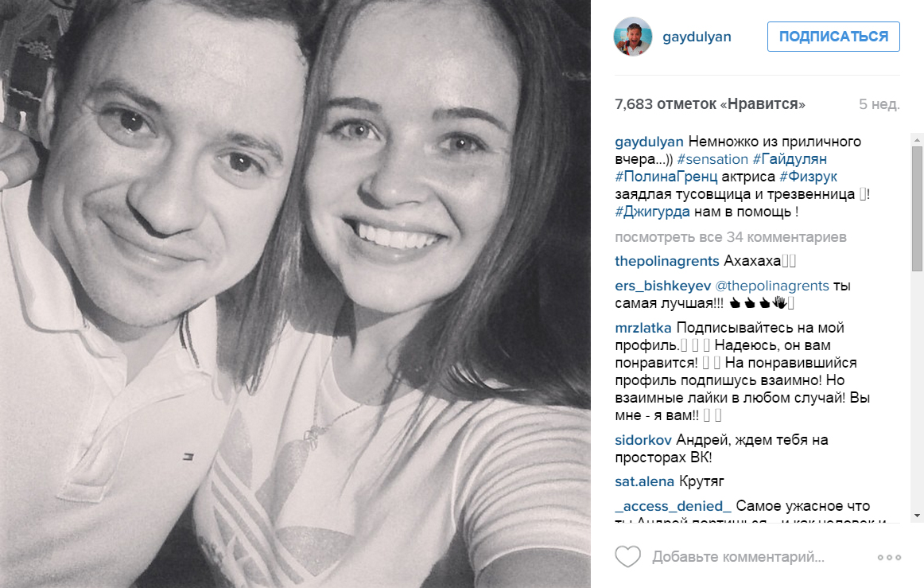Open mrzlatka commenter profile

643,328
